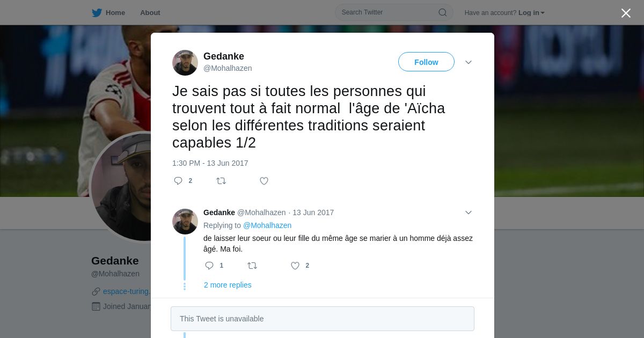Open main tweet's chevron options menu
Screen dimensions: 644x338
tap(469, 62)
